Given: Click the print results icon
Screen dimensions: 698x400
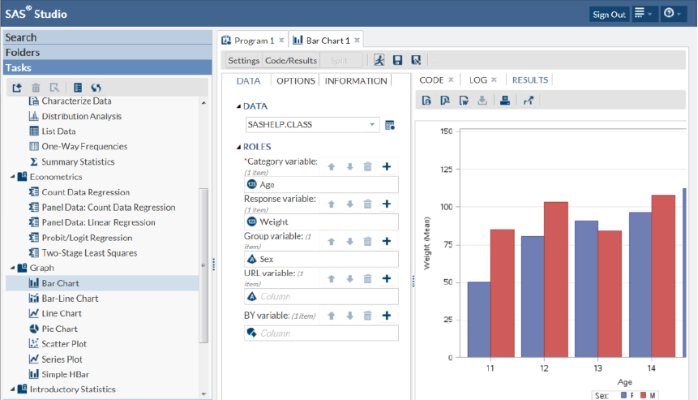Looking at the screenshot, I should (x=505, y=100).
